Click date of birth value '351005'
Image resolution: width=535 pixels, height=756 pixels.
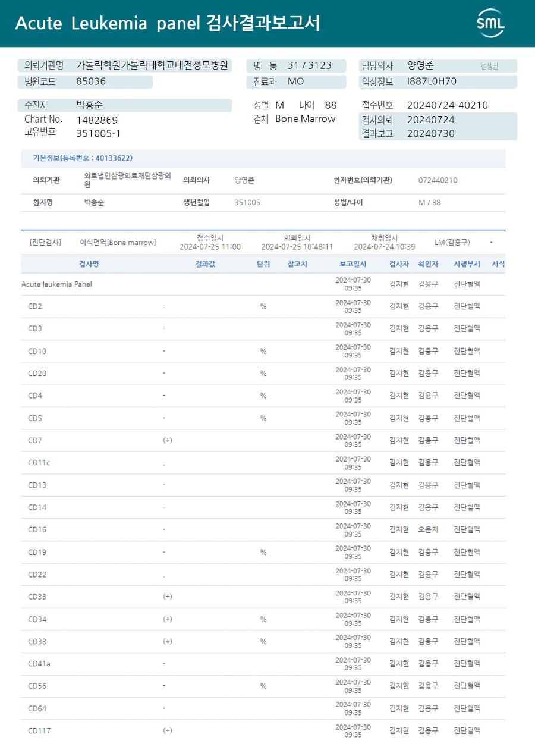[x=247, y=202]
